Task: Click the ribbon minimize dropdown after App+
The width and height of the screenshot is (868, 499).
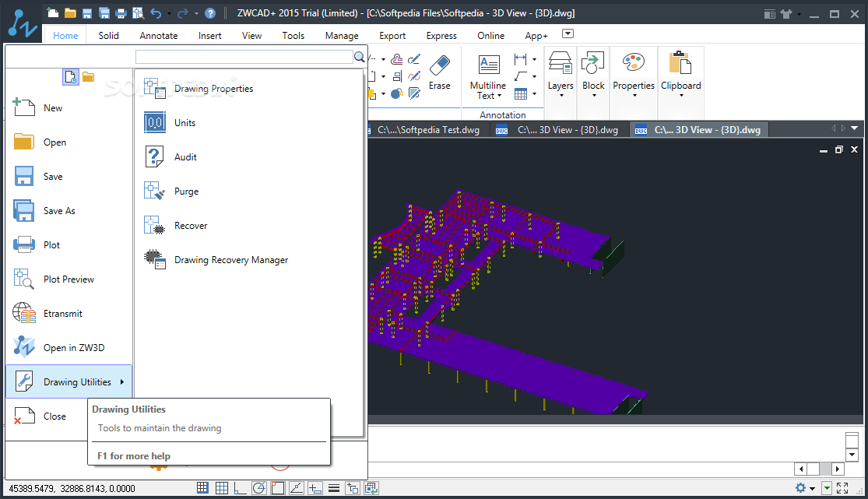Action: 568,33
